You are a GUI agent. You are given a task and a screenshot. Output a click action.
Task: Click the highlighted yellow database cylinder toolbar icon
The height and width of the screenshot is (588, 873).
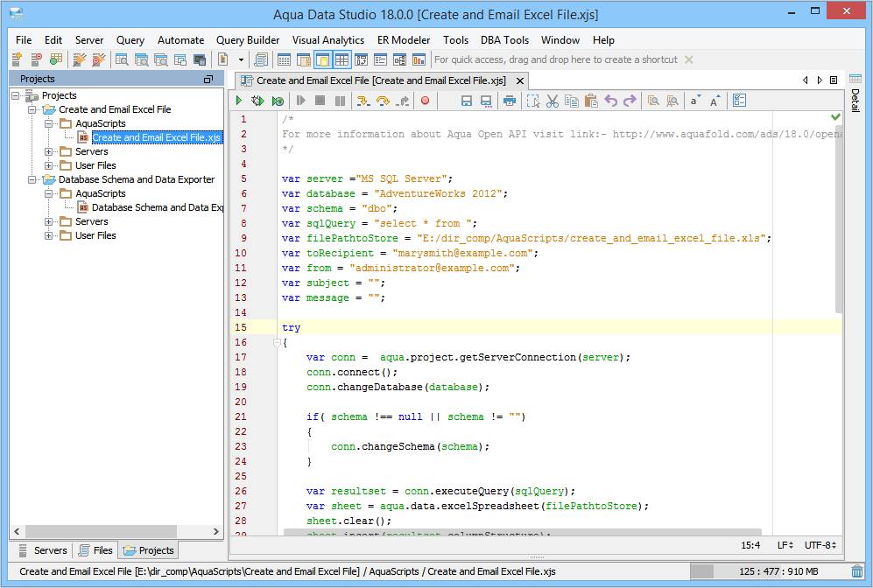(322, 59)
